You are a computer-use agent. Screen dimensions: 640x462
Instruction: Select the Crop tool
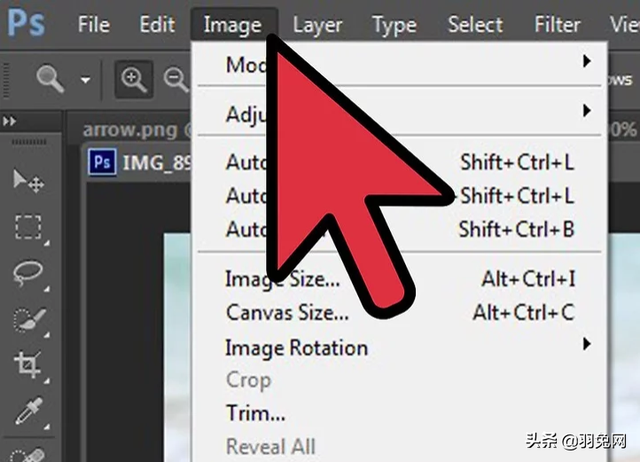(x=27, y=365)
